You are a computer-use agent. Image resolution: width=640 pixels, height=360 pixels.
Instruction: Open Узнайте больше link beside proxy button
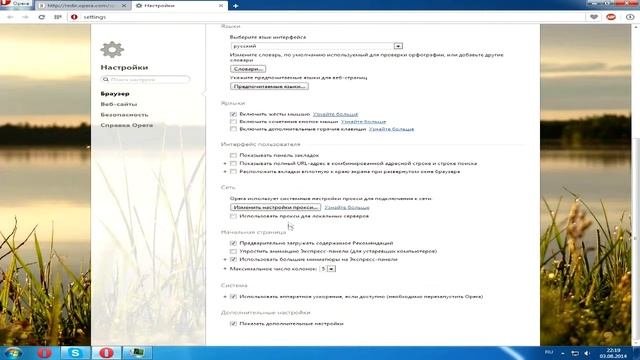[347, 207]
